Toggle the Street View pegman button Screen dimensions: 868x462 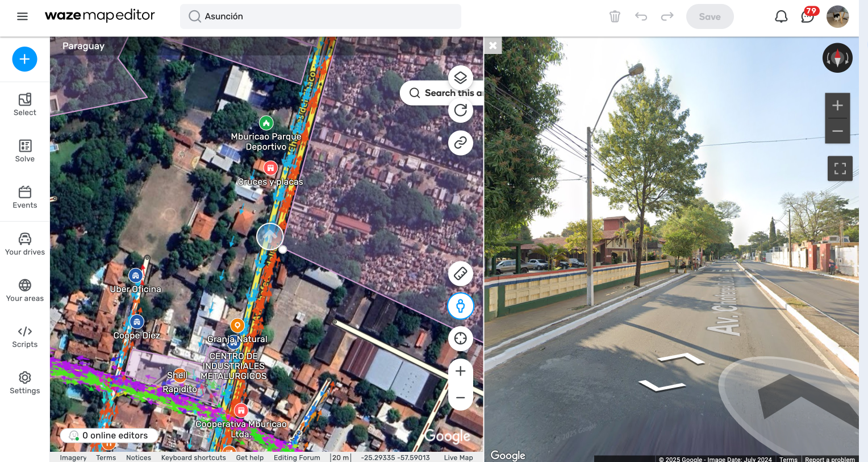pyautogui.click(x=460, y=306)
